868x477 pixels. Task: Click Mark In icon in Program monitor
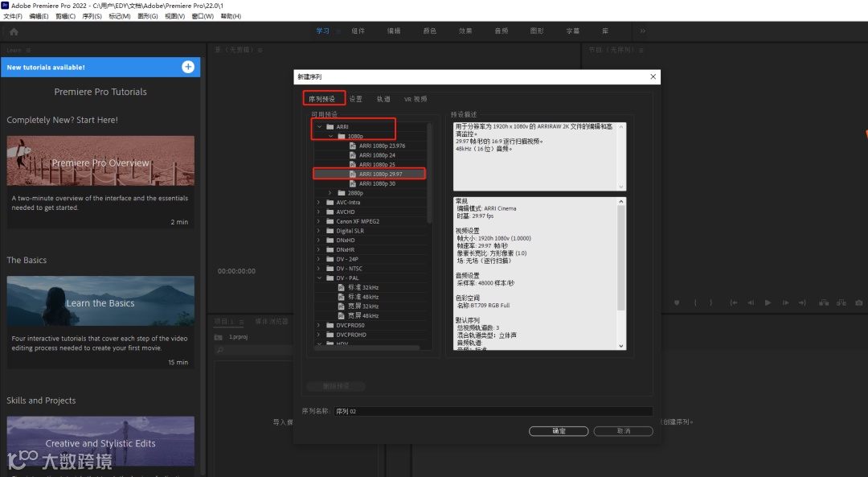[x=695, y=302]
